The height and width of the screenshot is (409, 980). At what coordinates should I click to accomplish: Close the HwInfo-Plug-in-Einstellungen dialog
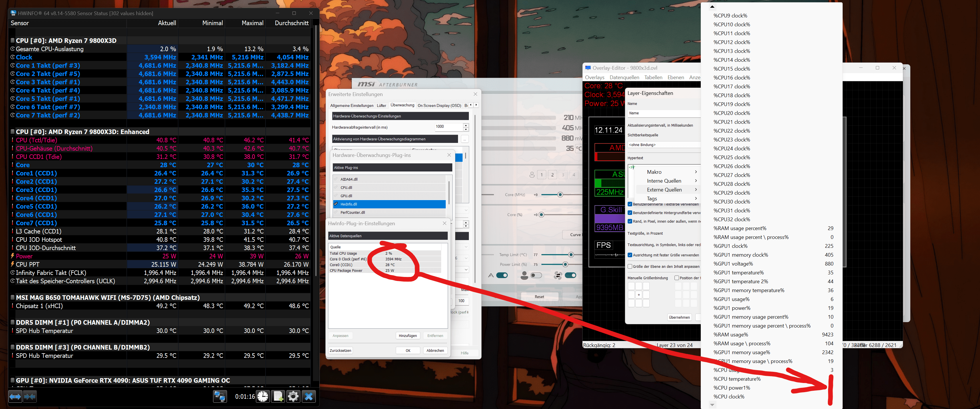pos(444,223)
